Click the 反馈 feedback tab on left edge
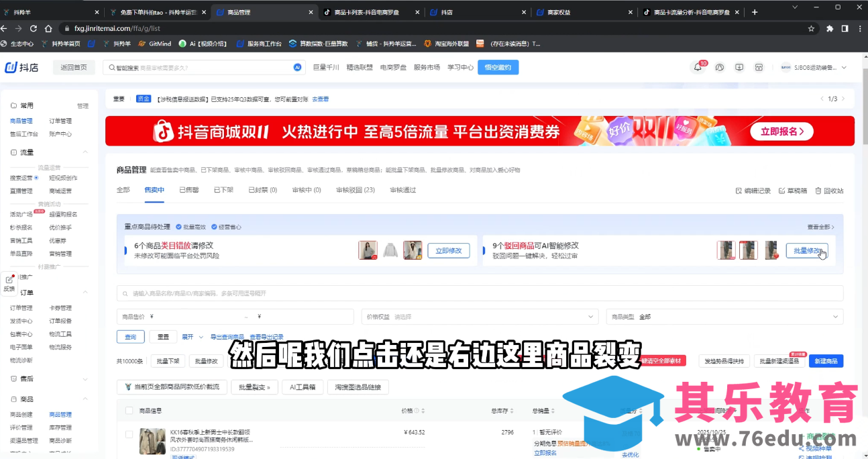The image size is (868, 459). 9,283
